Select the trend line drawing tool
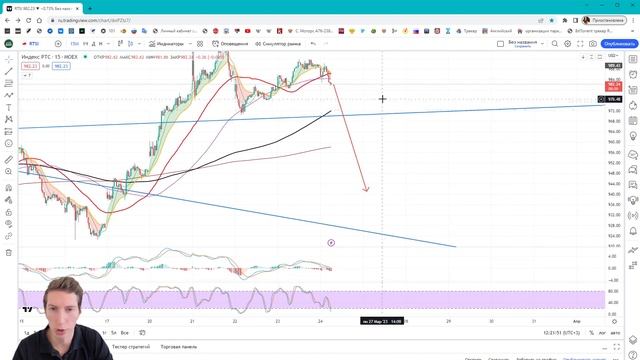The image size is (640, 360). click(9, 71)
